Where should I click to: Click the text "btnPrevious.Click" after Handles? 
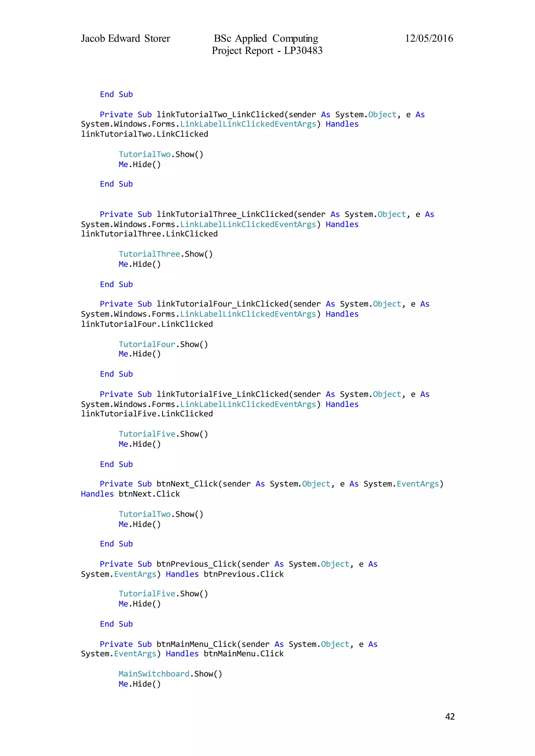[244, 574]
